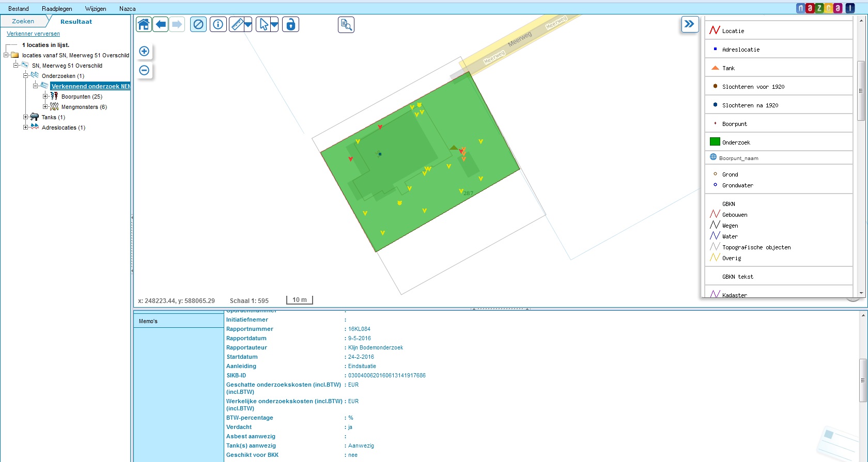868x462 pixels.
Task: Zoom in on the map
Action: coord(144,51)
